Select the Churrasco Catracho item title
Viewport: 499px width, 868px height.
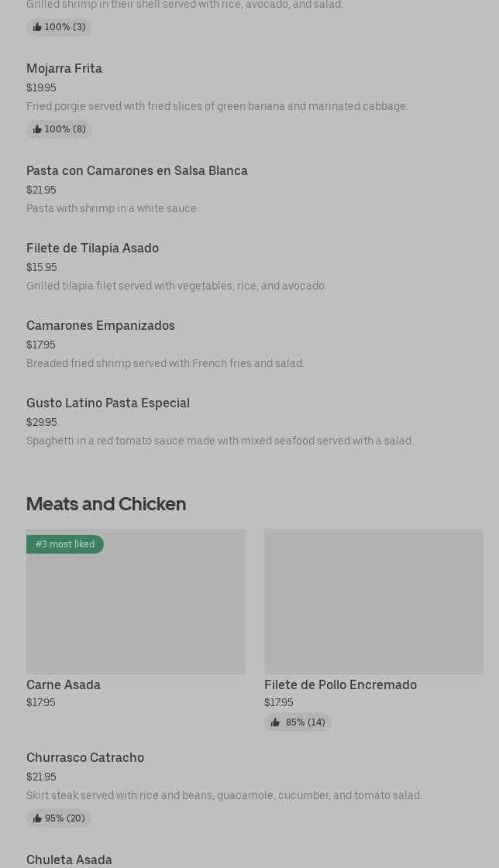pyautogui.click(x=85, y=757)
